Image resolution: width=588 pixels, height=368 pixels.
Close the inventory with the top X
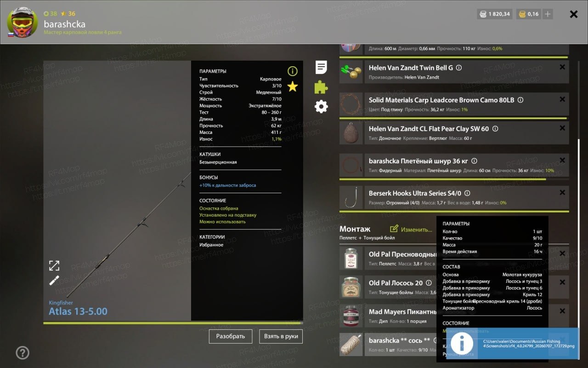click(x=574, y=14)
